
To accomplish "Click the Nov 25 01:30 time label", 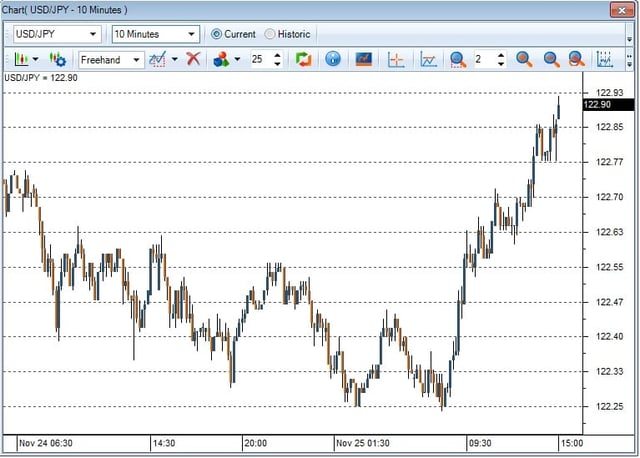I will pos(363,443).
